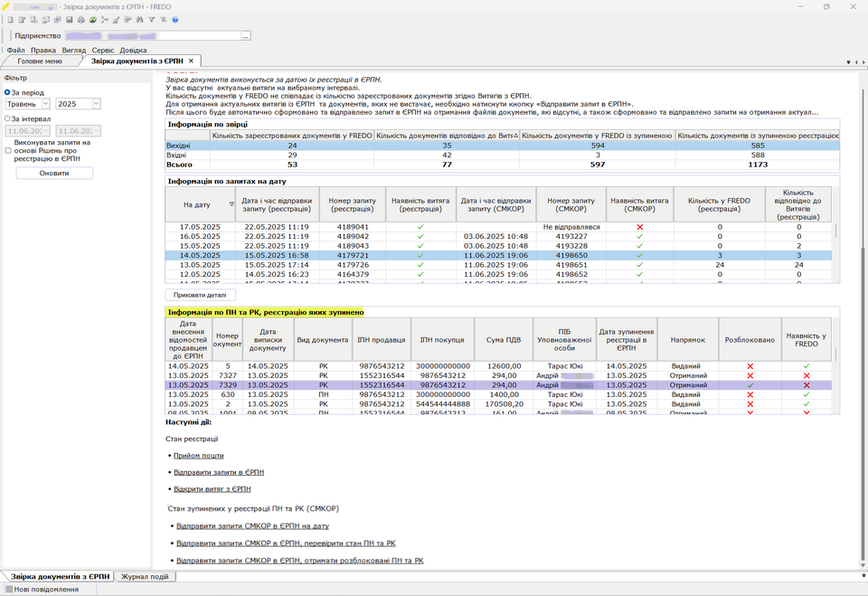Viewport: 868px width, 596px height.
Task: Enable checkbox Виконувати запити на основі Рішень
Action: (8, 151)
